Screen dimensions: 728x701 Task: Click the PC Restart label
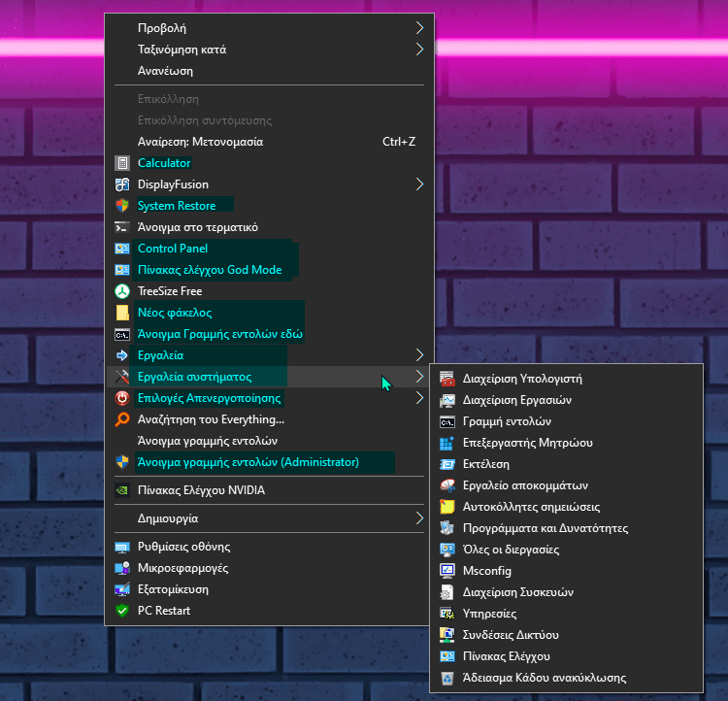tap(164, 611)
